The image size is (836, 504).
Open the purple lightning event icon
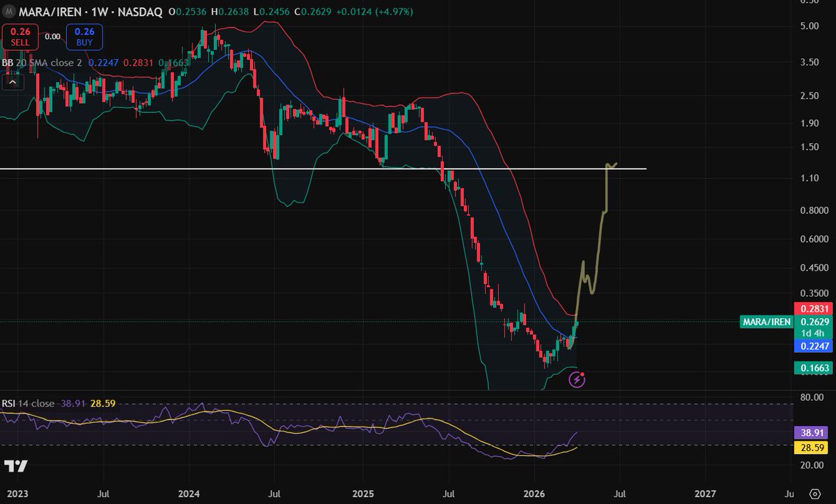pyautogui.click(x=577, y=379)
